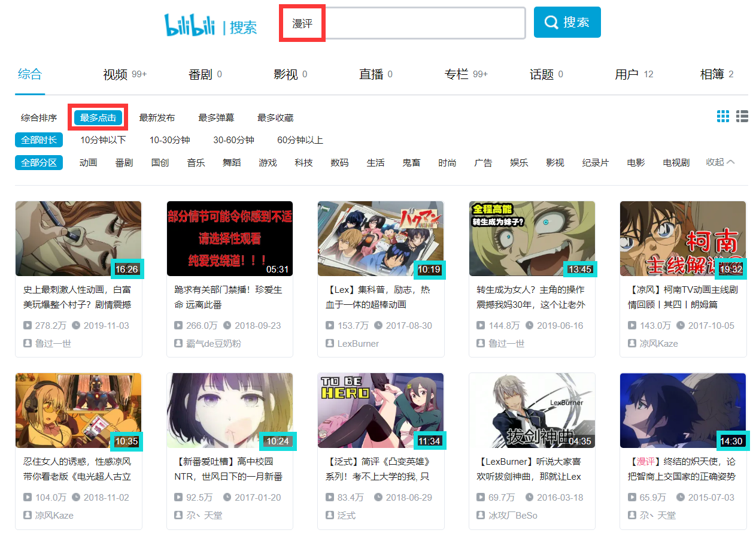Visit uploader 尕丶天堂 on the 终结的炽天使 card

click(658, 515)
